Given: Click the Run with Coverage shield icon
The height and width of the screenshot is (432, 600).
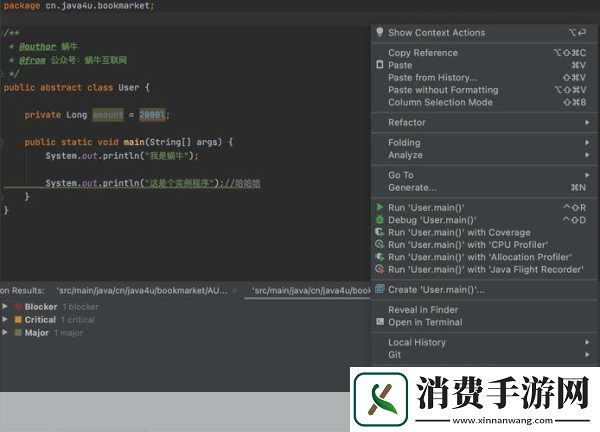Looking at the screenshot, I should click(x=380, y=232).
